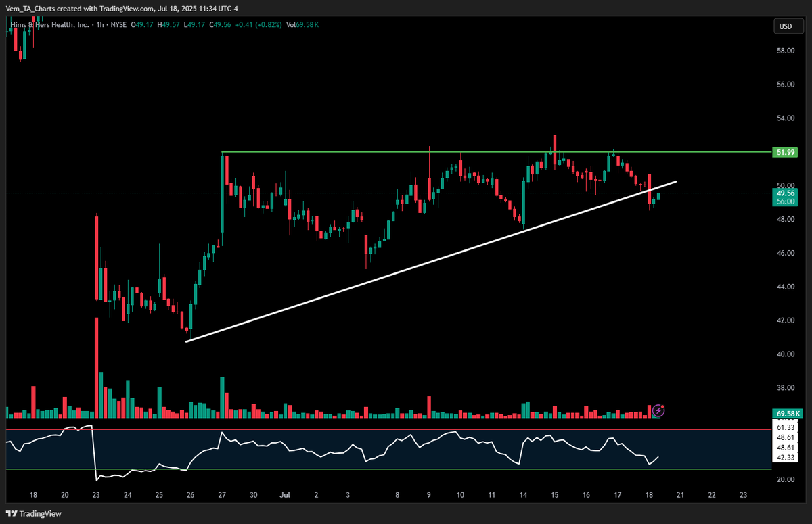Select the Hims & Hers Health, Inc. symbol title
Viewport: 812px width, 524px height.
(49, 25)
